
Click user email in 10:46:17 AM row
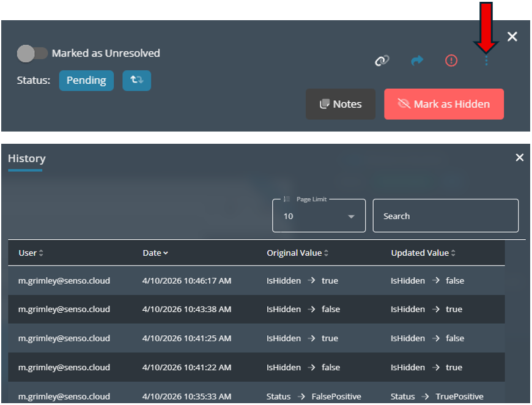click(64, 281)
